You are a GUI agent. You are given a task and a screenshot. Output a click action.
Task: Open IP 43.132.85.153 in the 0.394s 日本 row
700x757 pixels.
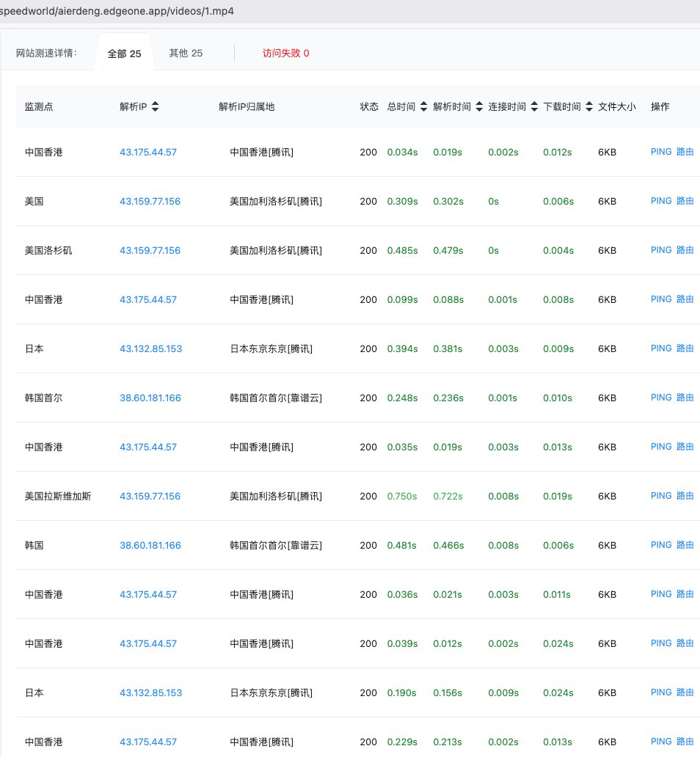coord(150,349)
